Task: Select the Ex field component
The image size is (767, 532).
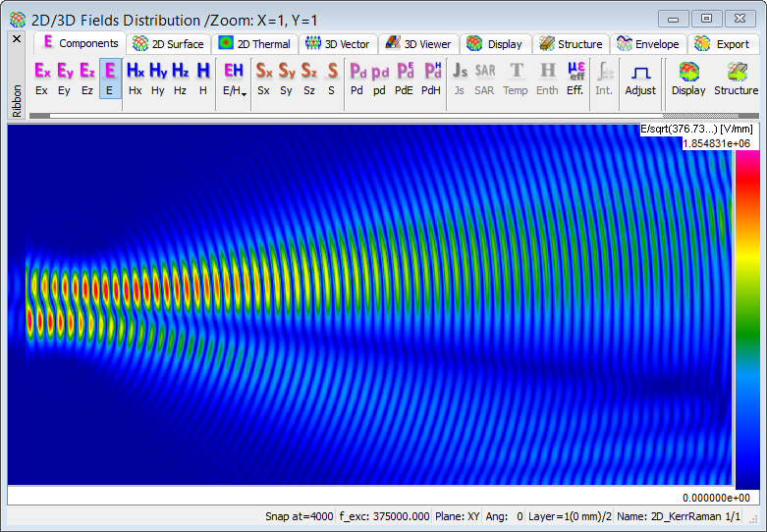Action: pos(41,78)
